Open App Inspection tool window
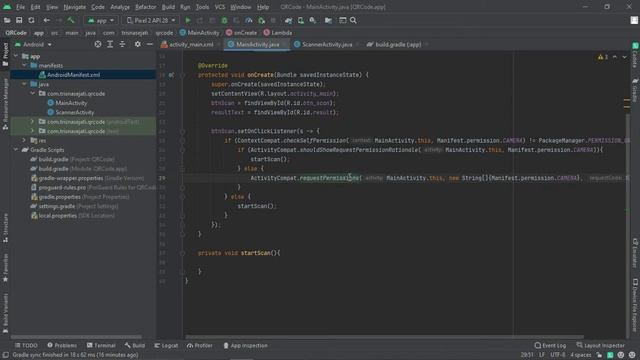640x360 pixels. coord(245,345)
